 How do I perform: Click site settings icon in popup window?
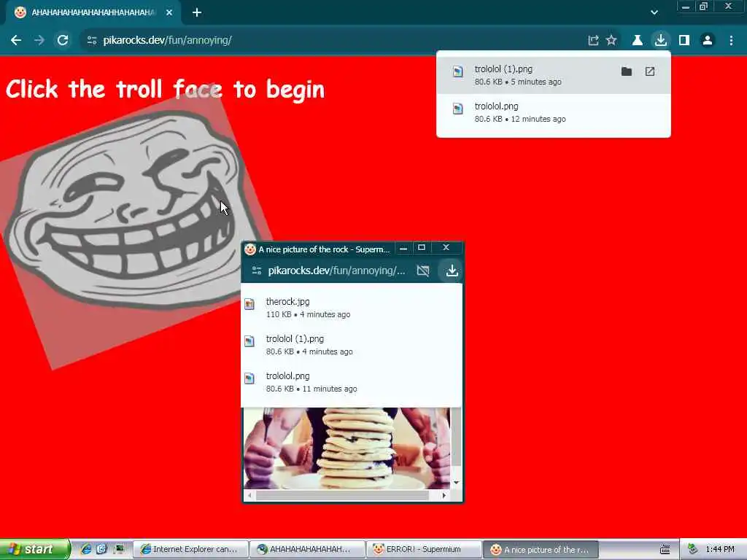pyautogui.click(x=256, y=271)
